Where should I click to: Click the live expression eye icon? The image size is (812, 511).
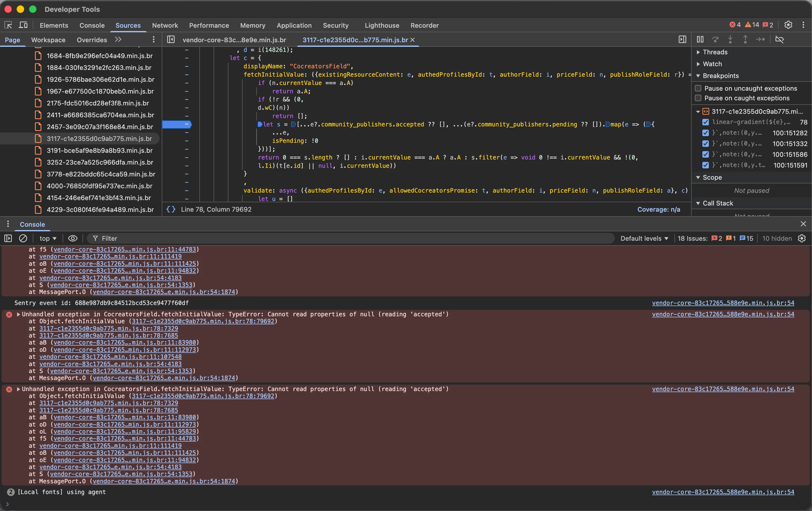(73, 238)
